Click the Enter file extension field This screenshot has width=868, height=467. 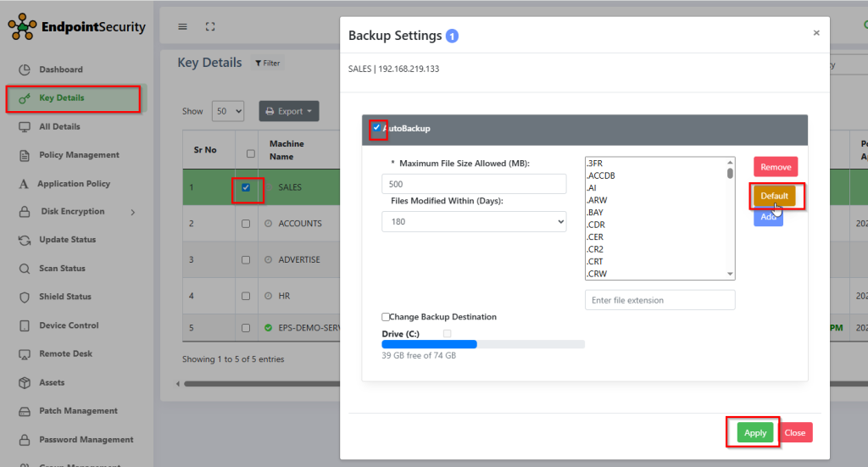tap(659, 300)
